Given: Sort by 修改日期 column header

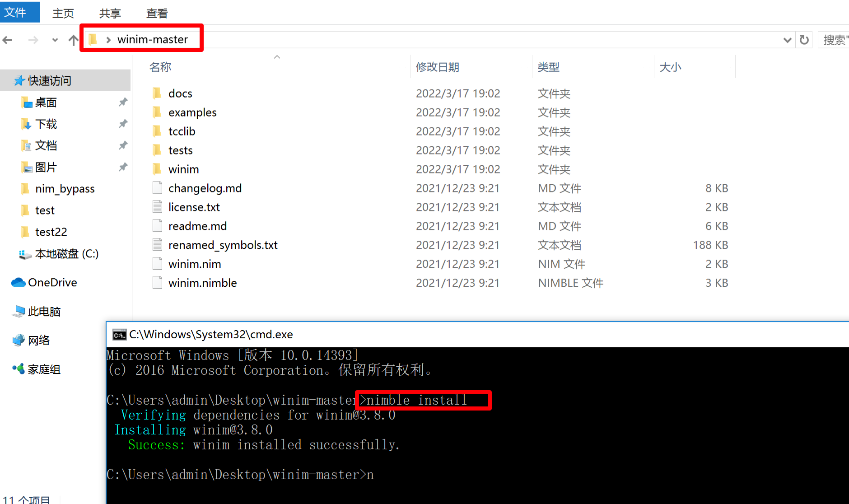Looking at the screenshot, I should [437, 67].
